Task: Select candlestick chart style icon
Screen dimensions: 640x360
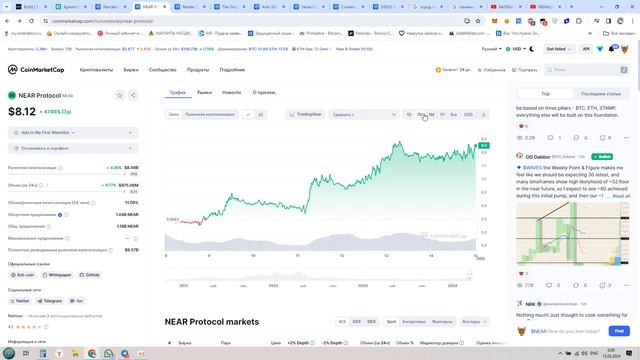Action: click(260, 115)
